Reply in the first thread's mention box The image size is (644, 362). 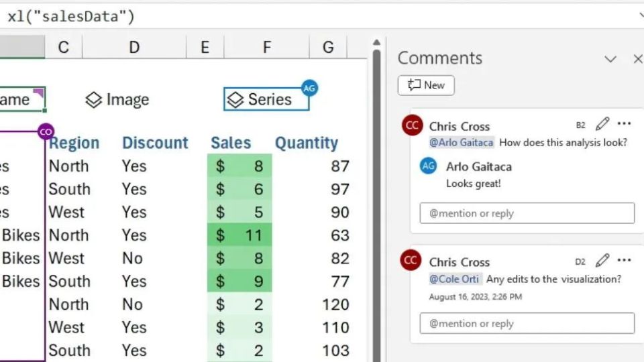pyautogui.click(x=527, y=213)
